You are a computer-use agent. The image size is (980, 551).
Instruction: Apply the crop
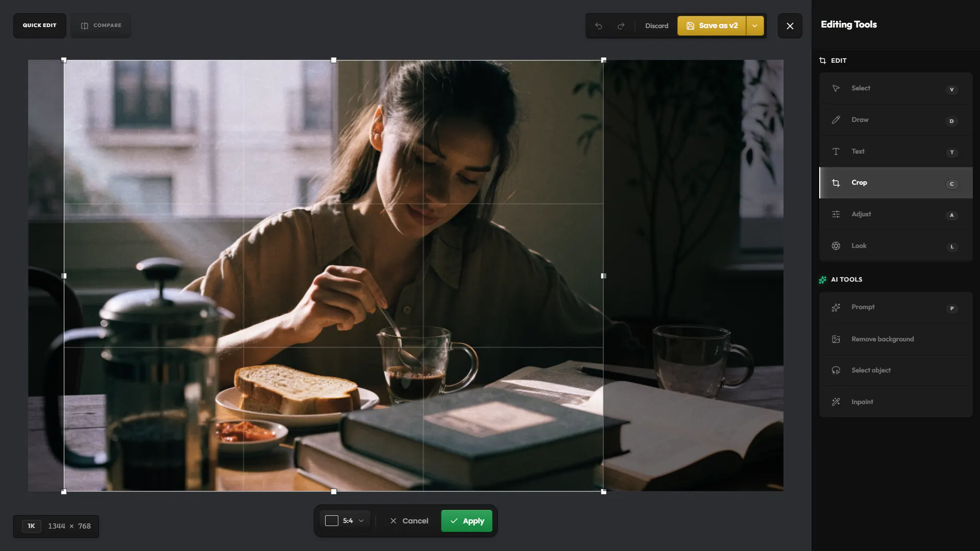tap(467, 521)
